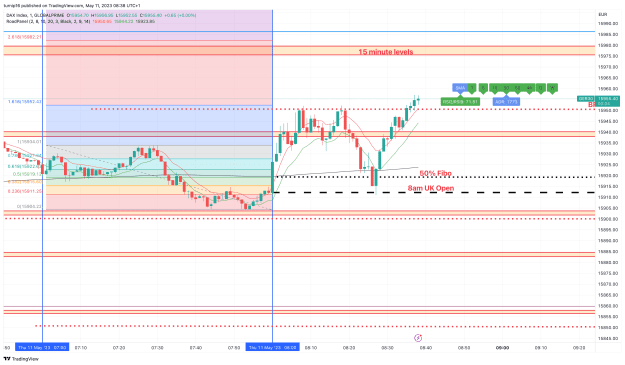This screenshot has height=365, width=625.
Task: Click the EUR currency label on price axis
Action: [x=602, y=15]
